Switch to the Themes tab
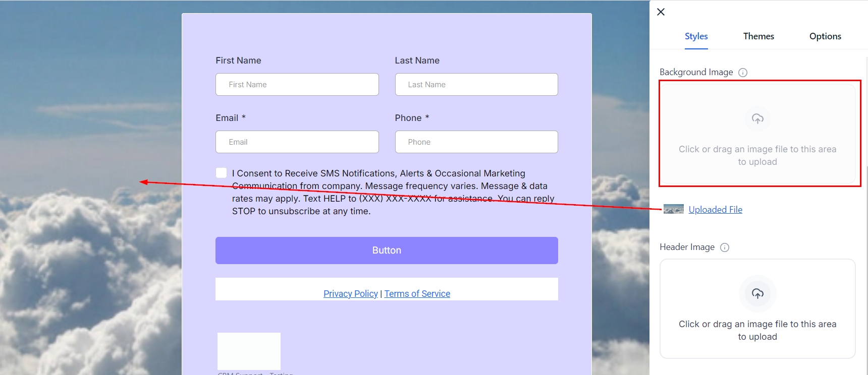The image size is (868, 375). click(x=758, y=36)
